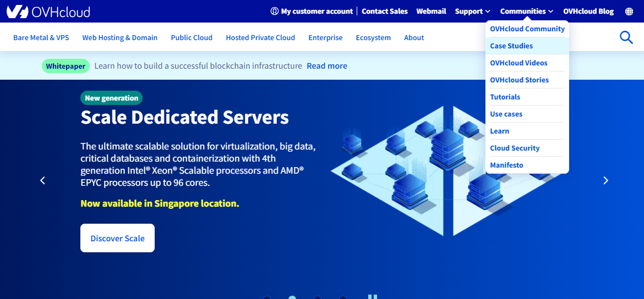Open the About menu

(414, 38)
